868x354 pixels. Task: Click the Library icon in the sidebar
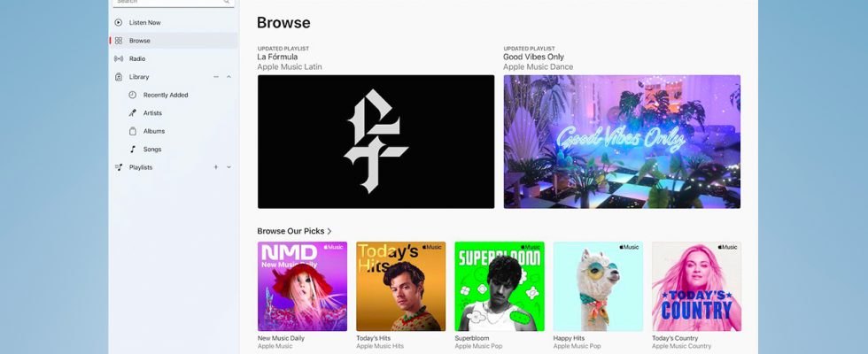coord(119,77)
